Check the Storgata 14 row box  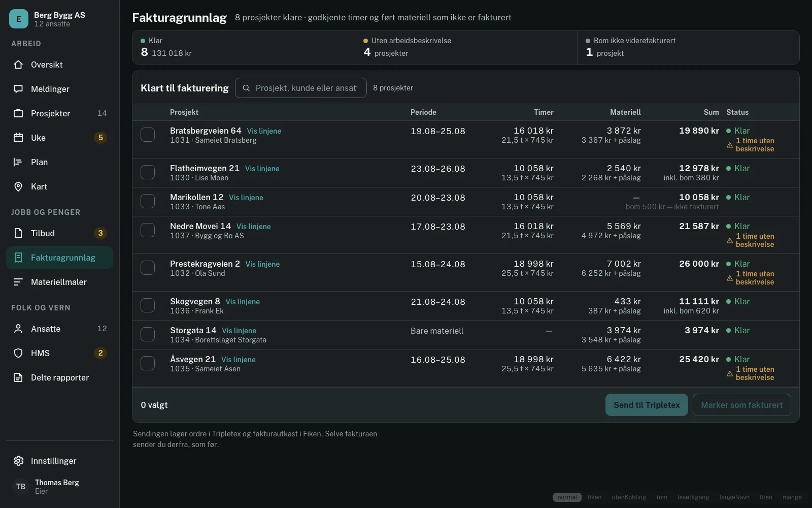coord(148,334)
